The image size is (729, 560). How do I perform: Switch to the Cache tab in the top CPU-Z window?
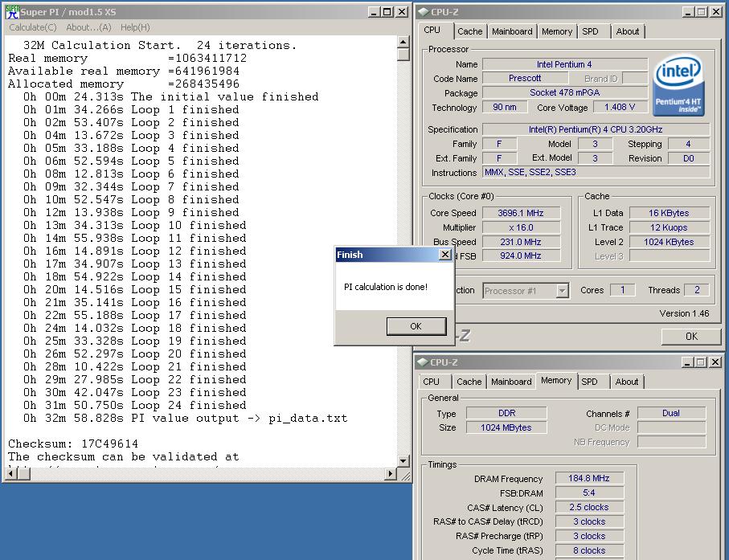click(x=469, y=31)
